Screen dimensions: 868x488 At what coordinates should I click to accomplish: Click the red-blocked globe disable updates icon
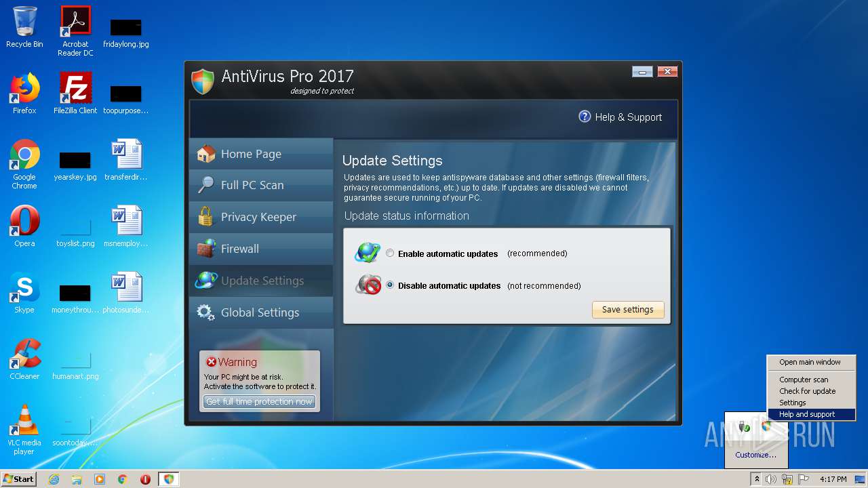click(x=368, y=285)
